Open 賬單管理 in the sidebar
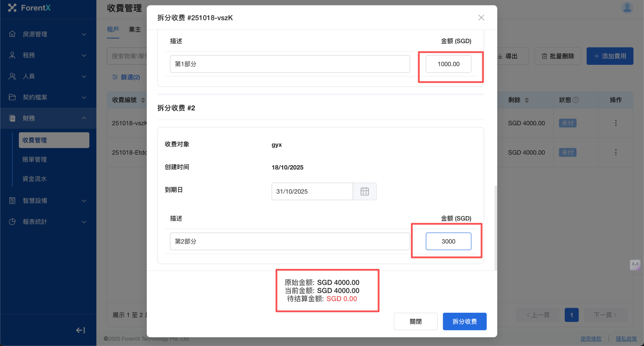 [35, 159]
